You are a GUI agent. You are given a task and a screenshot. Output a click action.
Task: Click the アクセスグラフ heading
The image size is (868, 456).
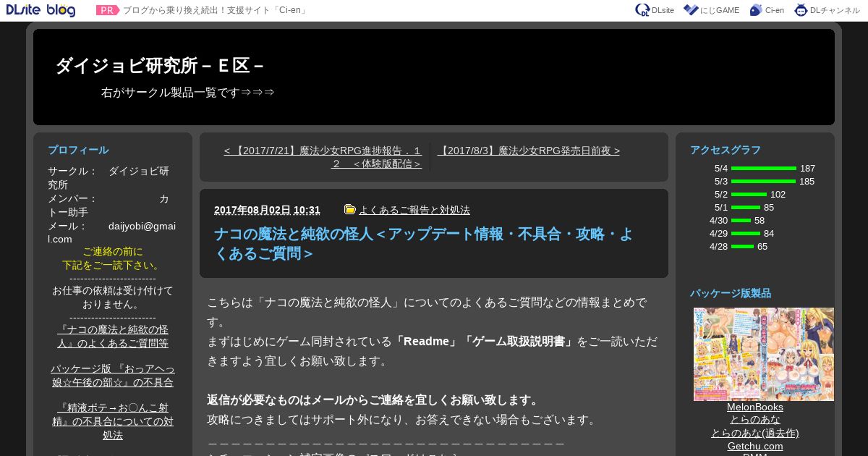point(726,150)
